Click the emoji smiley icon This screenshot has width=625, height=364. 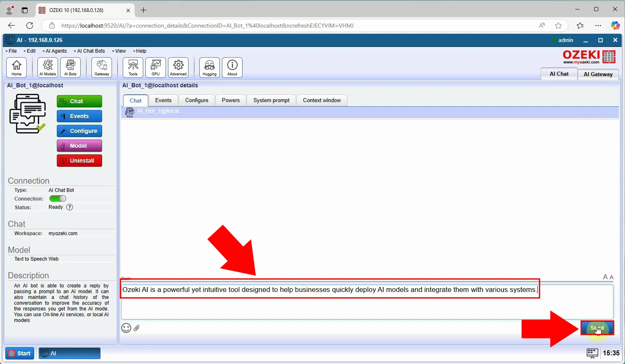[126, 328]
